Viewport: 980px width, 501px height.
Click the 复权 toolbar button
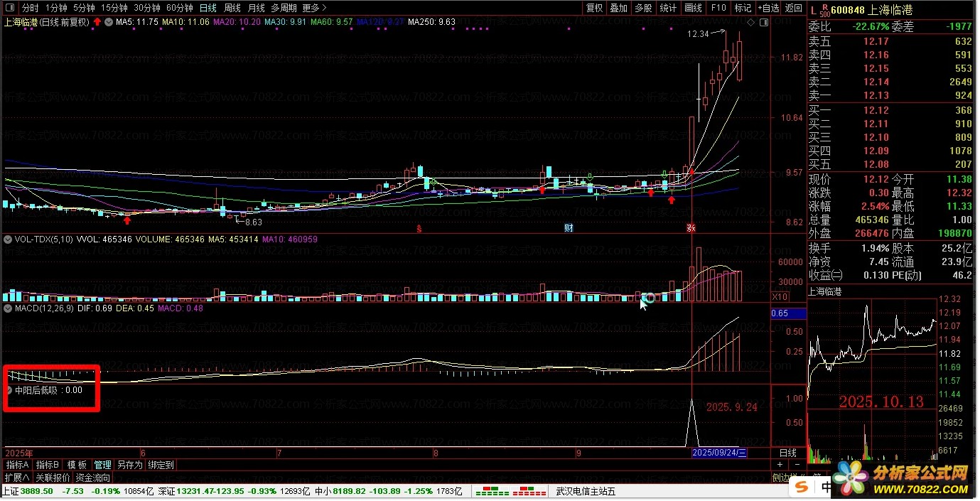point(594,8)
